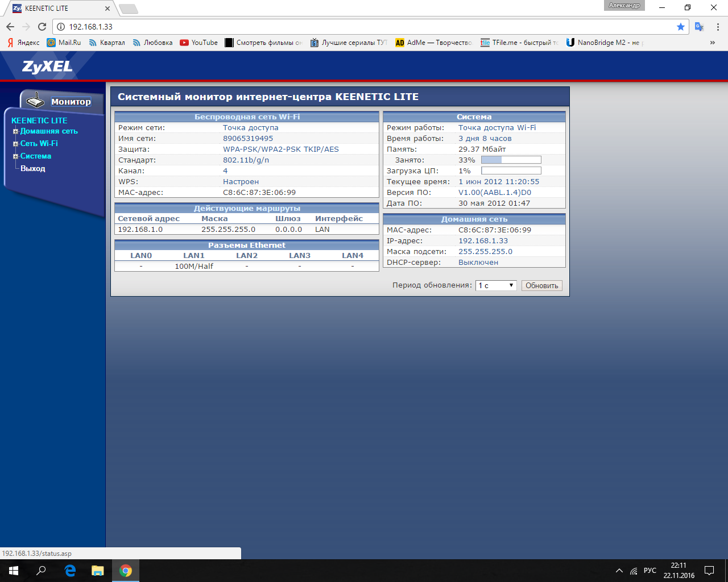Image resolution: width=728 pixels, height=582 pixels.
Task: Open the Google Translate extension icon
Action: (x=700, y=27)
